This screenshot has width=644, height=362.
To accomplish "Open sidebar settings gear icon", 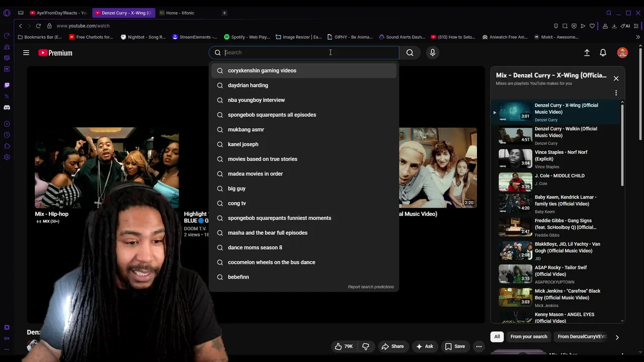I will coord(7,157).
